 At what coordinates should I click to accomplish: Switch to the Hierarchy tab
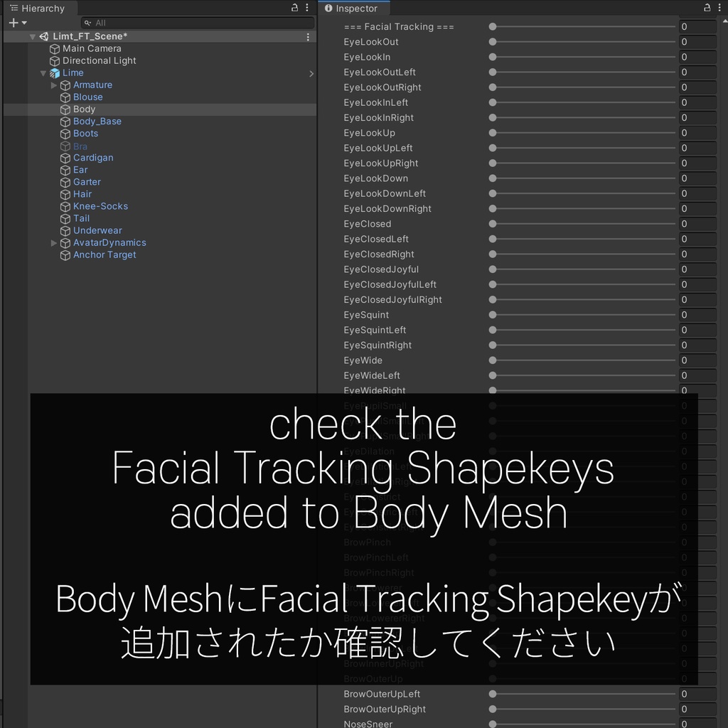44,8
